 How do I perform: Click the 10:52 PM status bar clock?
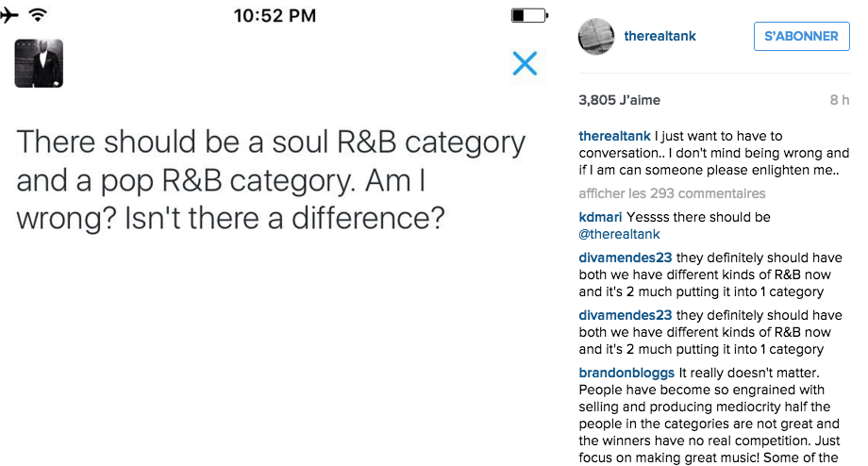click(275, 15)
